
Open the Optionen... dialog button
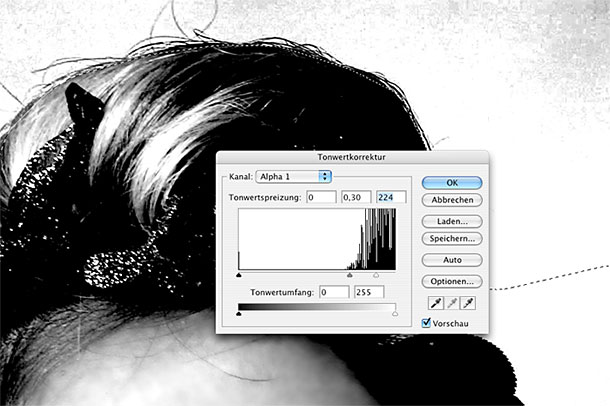pos(452,281)
